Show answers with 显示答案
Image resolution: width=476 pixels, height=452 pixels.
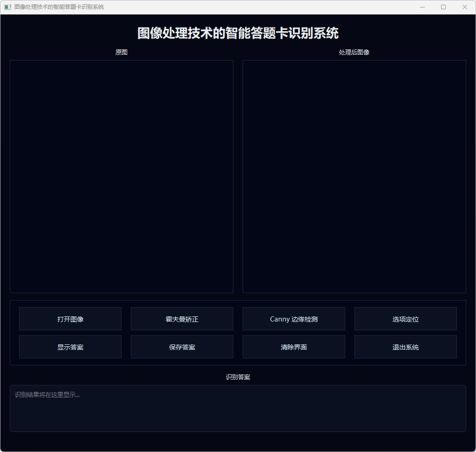click(x=70, y=347)
